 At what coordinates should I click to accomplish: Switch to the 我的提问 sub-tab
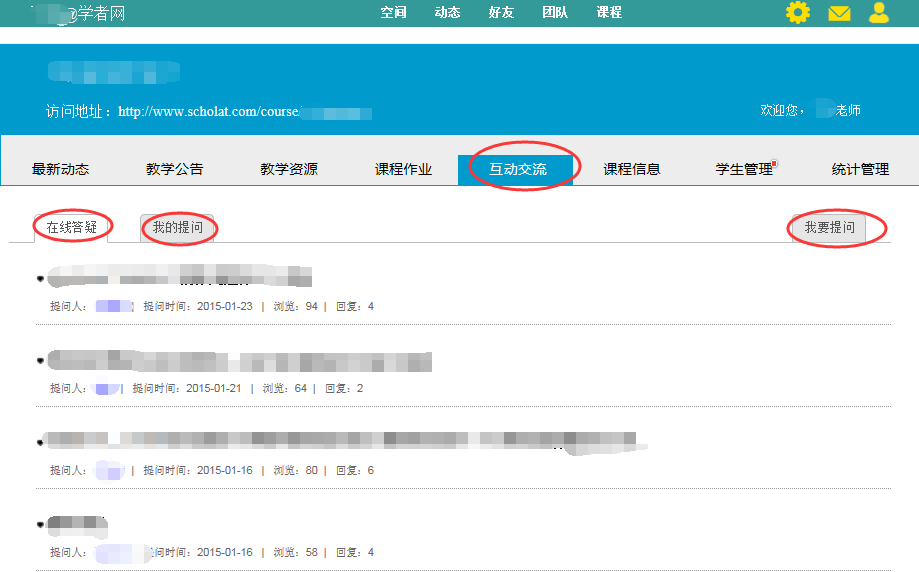(x=177, y=228)
